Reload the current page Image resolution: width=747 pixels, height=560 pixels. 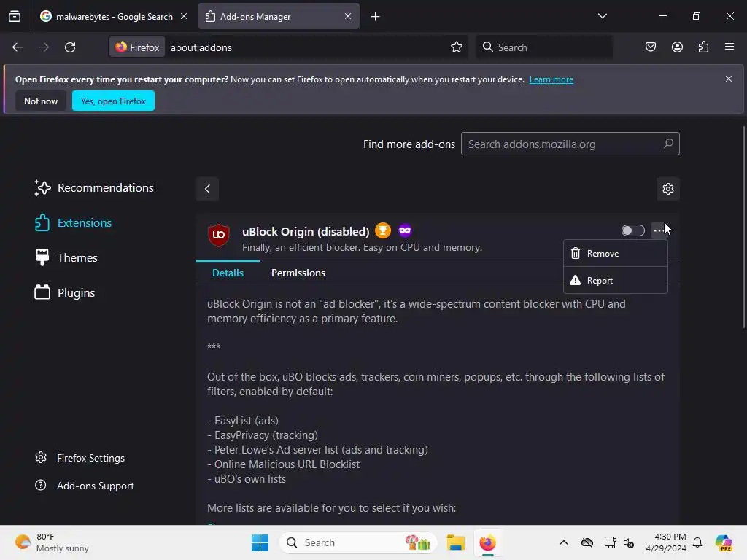[x=70, y=47]
